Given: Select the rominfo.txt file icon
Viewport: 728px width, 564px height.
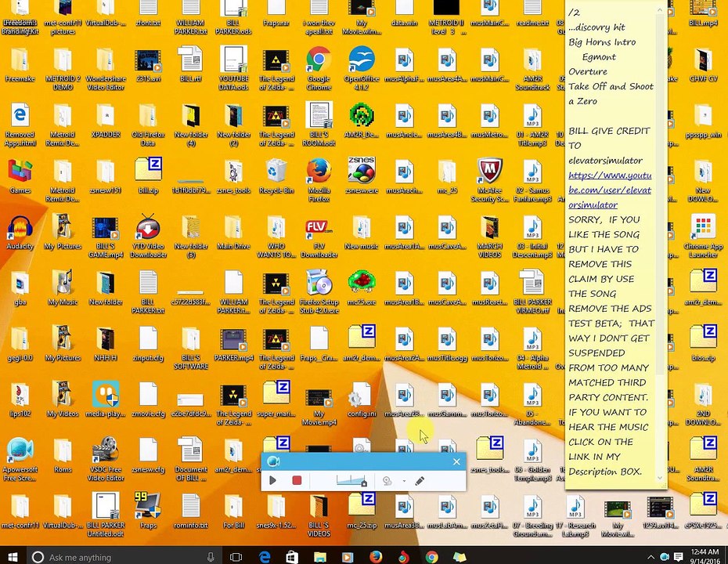Looking at the screenshot, I should [x=191, y=511].
